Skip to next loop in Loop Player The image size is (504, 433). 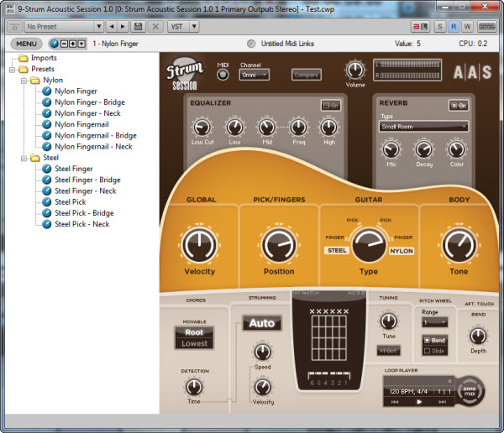pos(443,402)
